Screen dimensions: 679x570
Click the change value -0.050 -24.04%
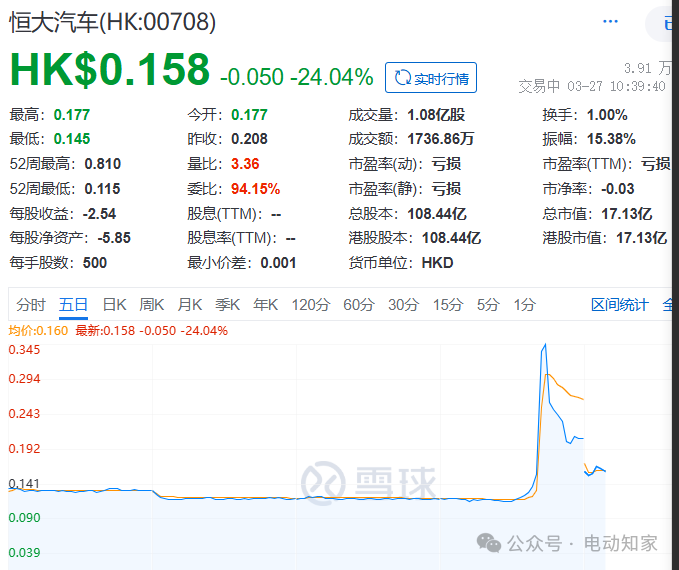(x=297, y=77)
